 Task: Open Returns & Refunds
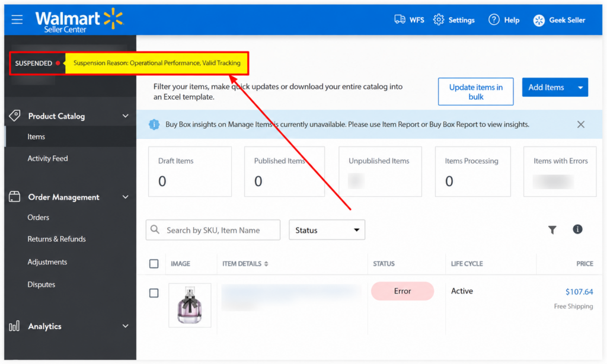point(56,239)
